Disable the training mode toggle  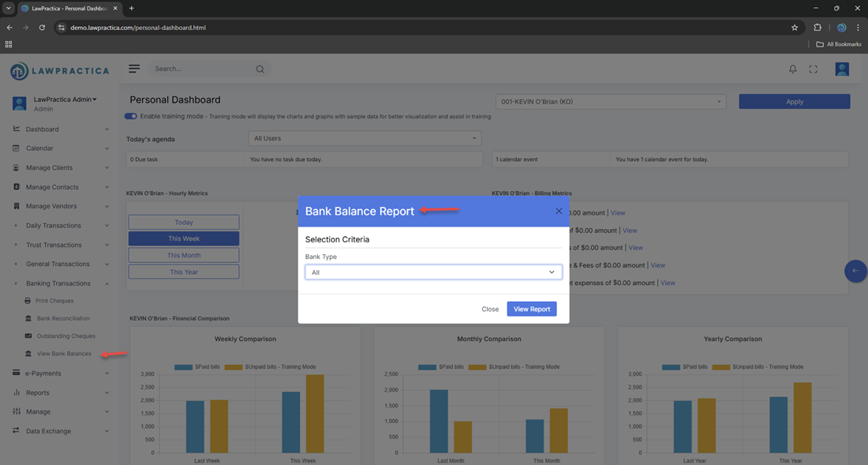coord(131,116)
